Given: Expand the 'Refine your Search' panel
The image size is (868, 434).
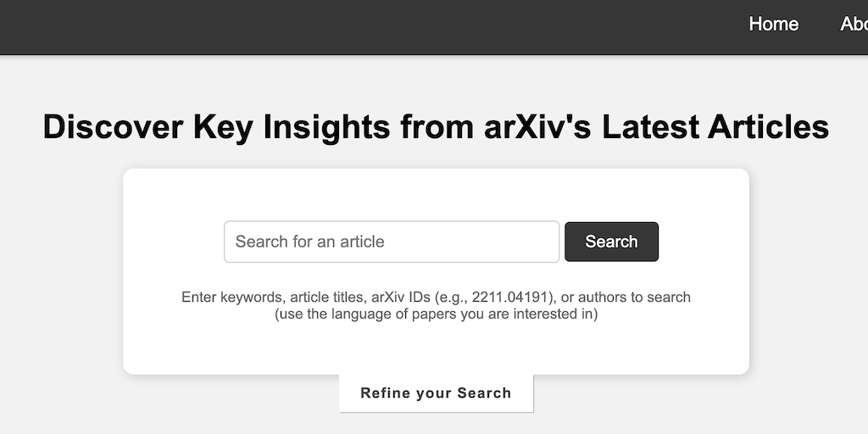Looking at the screenshot, I should (436, 393).
